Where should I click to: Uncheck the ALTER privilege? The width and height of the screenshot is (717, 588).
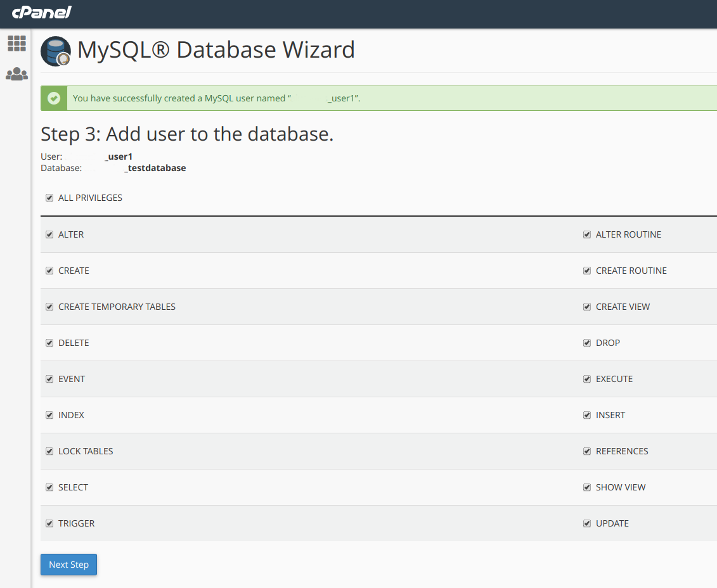pos(49,234)
